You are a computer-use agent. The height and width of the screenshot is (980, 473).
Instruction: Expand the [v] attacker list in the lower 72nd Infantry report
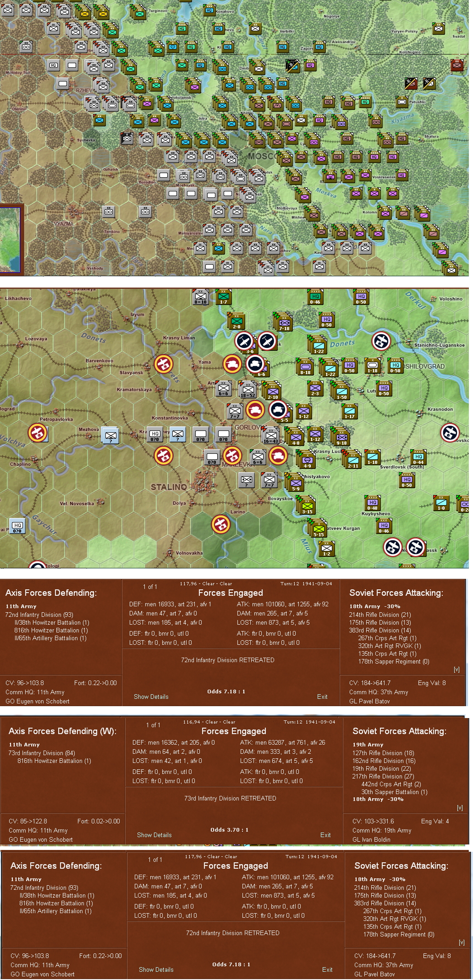(462, 942)
